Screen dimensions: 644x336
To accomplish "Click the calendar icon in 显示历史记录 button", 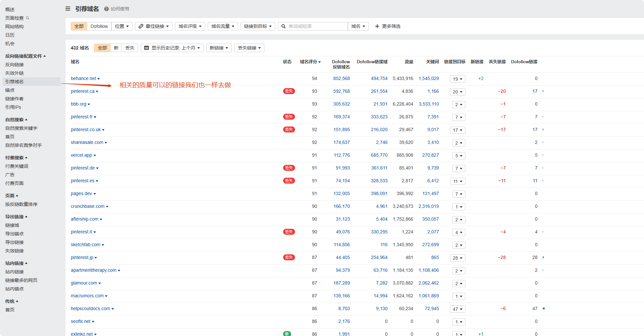I will click(146, 48).
